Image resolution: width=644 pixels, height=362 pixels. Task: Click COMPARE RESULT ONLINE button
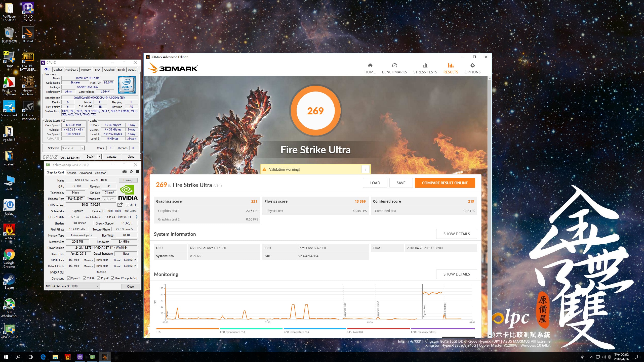[445, 183]
